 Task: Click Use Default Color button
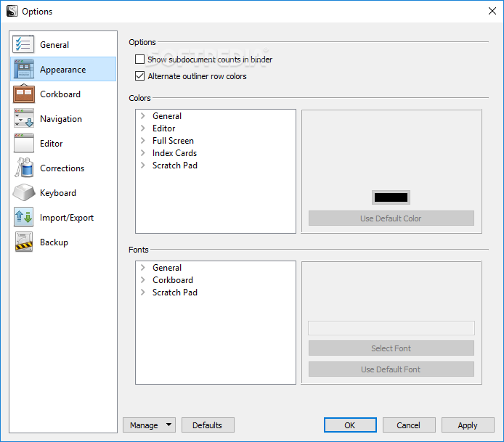[x=391, y=218]
